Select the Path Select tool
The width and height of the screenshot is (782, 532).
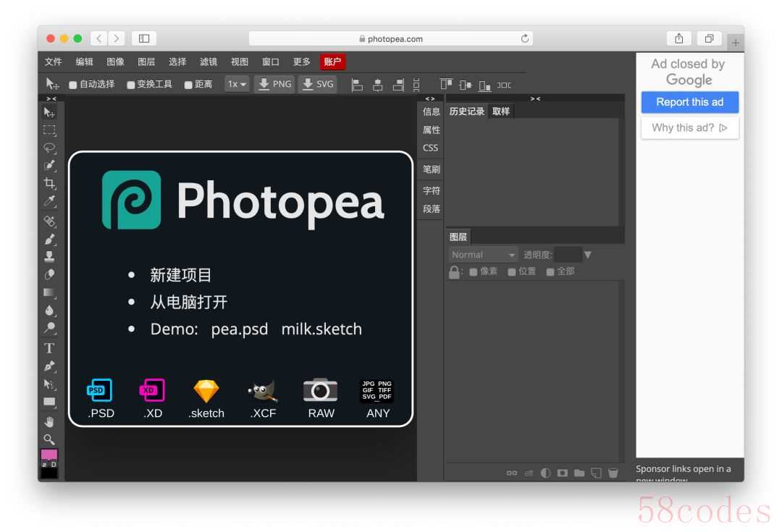tap(49, 384)
